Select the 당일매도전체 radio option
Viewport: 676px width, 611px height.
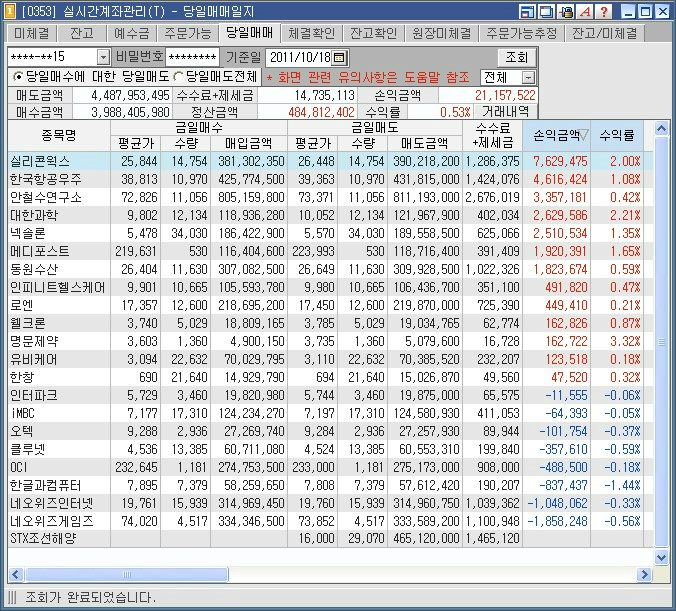click(x=179, y=77)
